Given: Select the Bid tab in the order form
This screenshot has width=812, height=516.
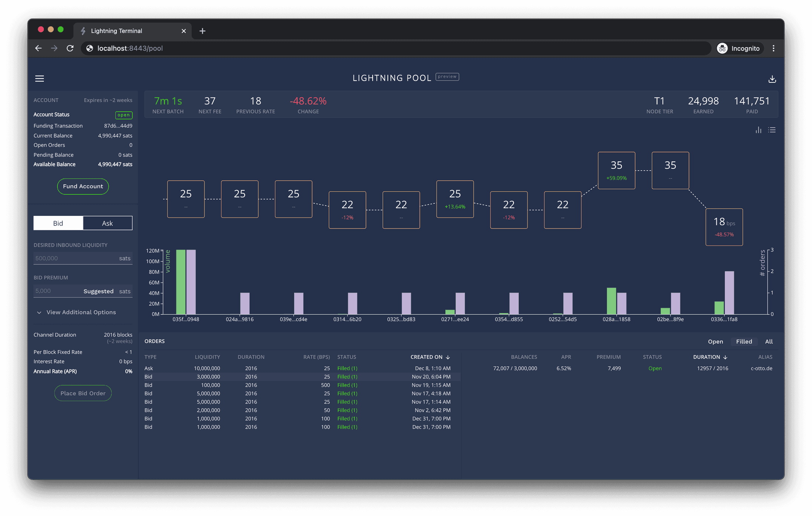Looking at the screenshot, I should point(58,223).
